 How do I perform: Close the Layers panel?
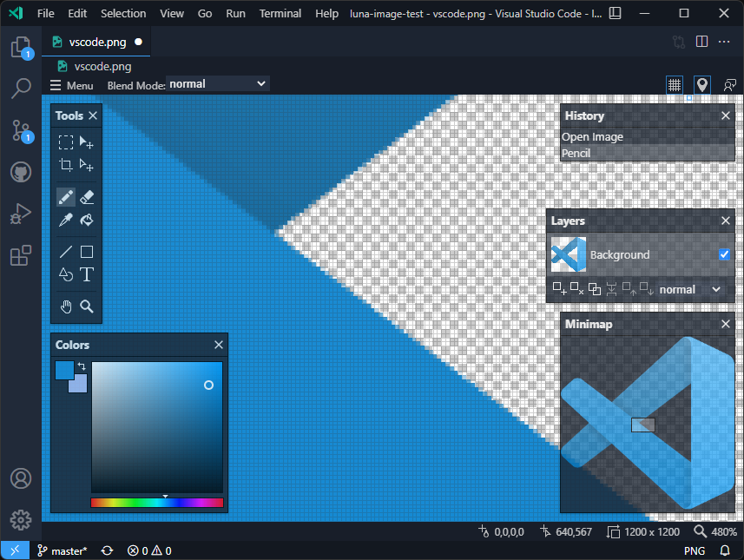click(x=726, y=221)
